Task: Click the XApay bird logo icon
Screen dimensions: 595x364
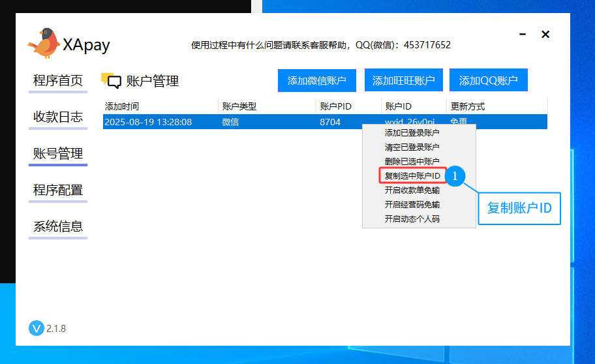Action: pos(44,43)
